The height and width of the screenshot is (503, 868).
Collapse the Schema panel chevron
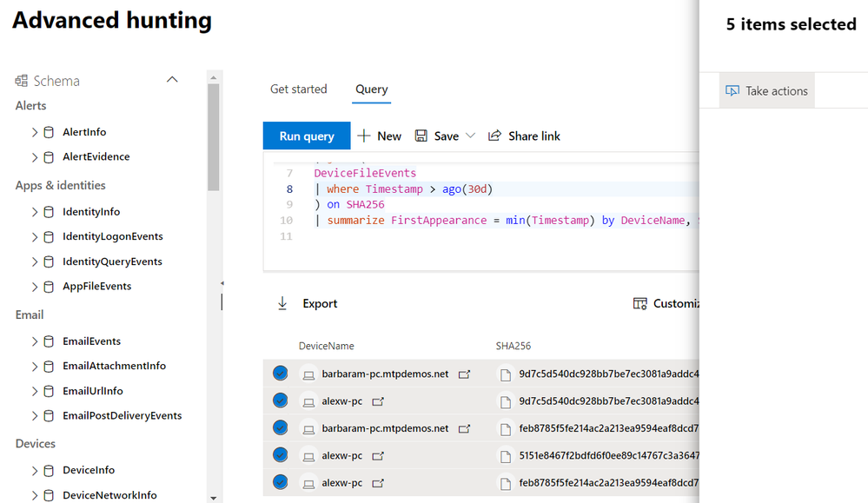point(172,80)
